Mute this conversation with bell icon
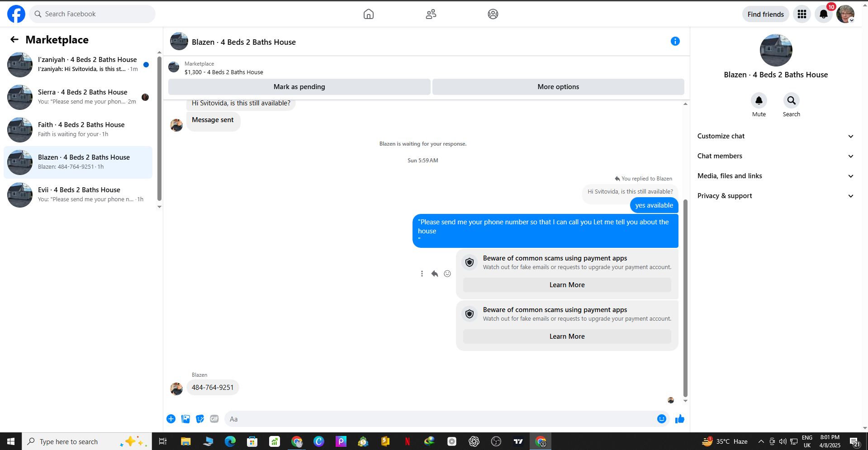The image size is (868, 450). (759, 100)
